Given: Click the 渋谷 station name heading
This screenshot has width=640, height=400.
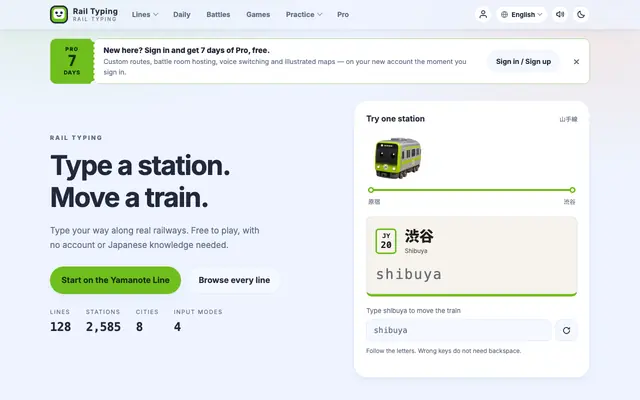Looking at the screenshot, I should 419,236.
